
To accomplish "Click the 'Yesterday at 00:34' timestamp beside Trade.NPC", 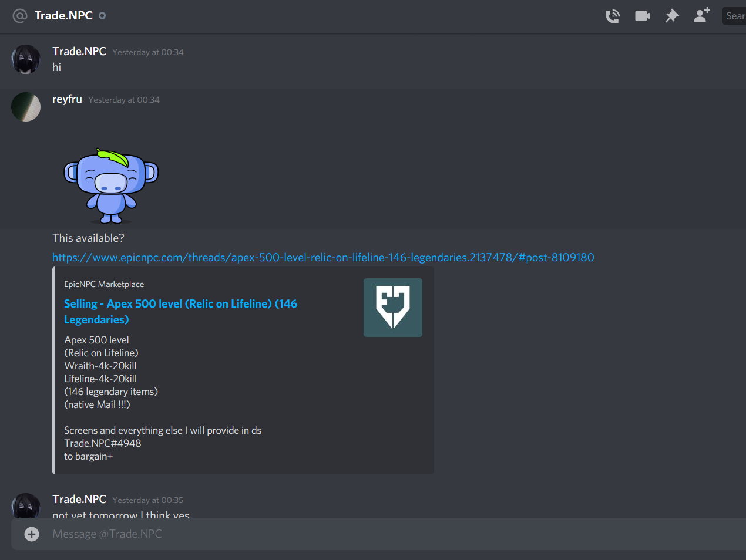I will tap(148, 52).
